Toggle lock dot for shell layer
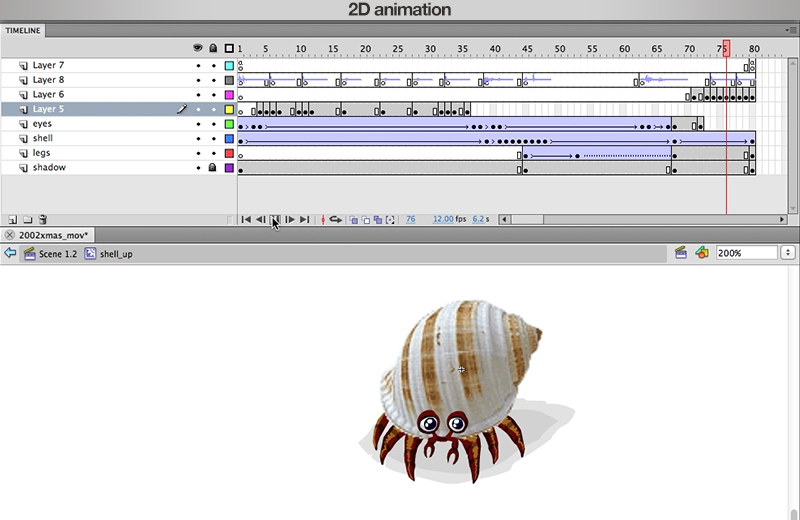Screen dimensions: 800x520 click(212, 139)
